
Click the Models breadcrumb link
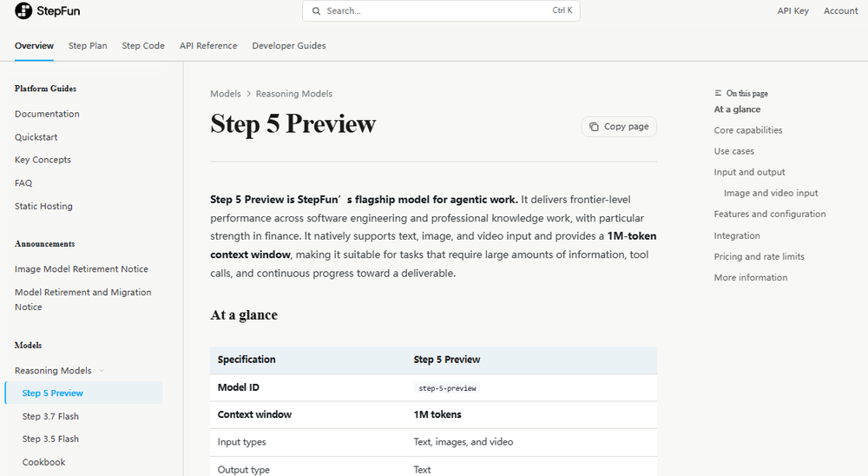(226, 94)
